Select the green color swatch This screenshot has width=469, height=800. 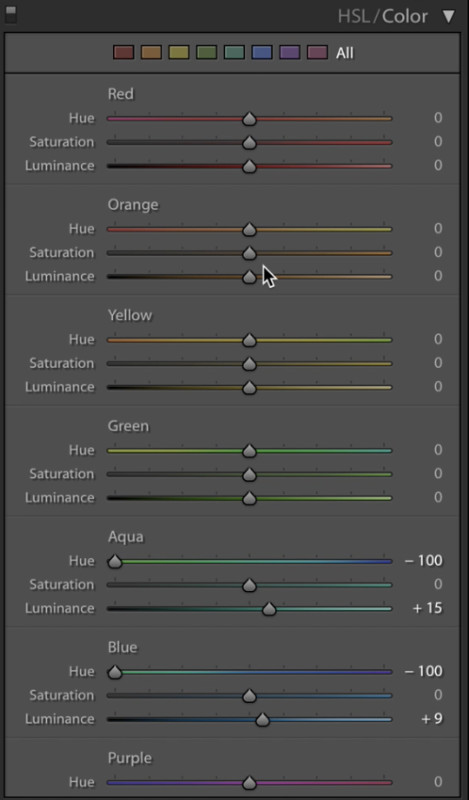click(x=207, y=53)
